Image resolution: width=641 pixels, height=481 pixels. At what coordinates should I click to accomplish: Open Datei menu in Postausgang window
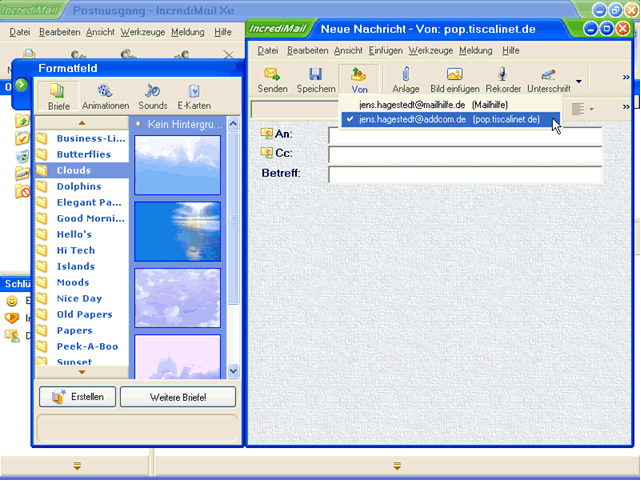(x=20, y=32)
